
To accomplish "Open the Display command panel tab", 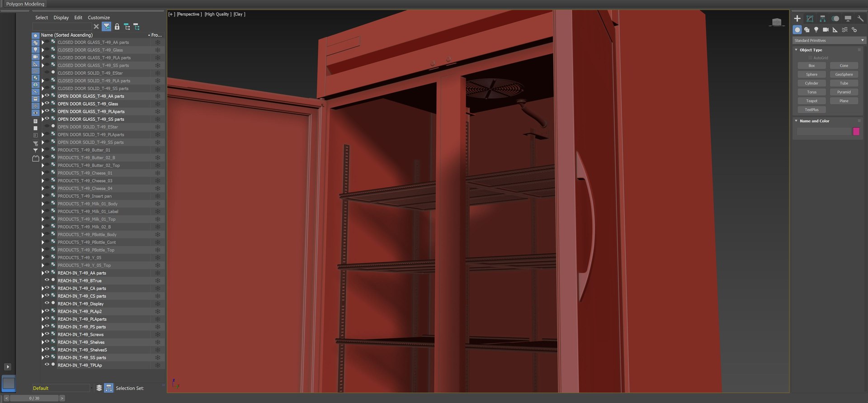I will click(x=848, y=19).
